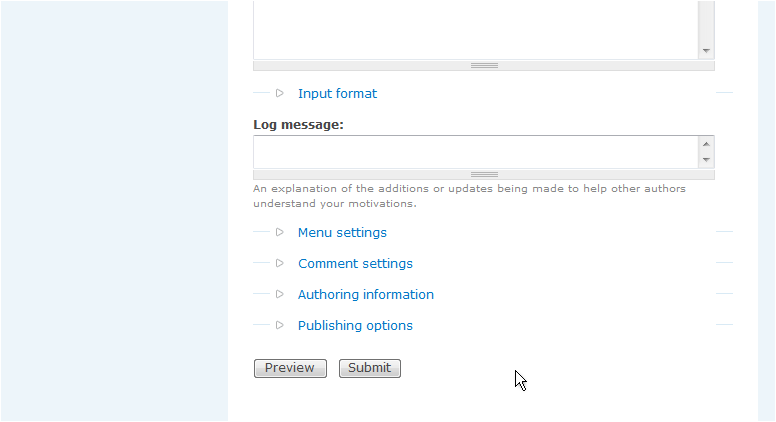Click the body text area scroll-down arrow
The height and width of the screenshot is (422, 776).
706,51
